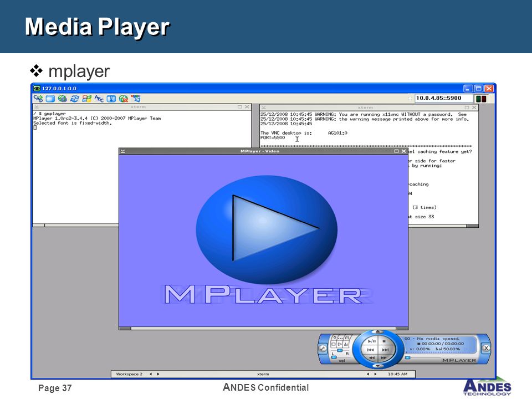Skip to previous track in MPlayer
Viewport: 532px width, 399px height.
pos(371,350)
